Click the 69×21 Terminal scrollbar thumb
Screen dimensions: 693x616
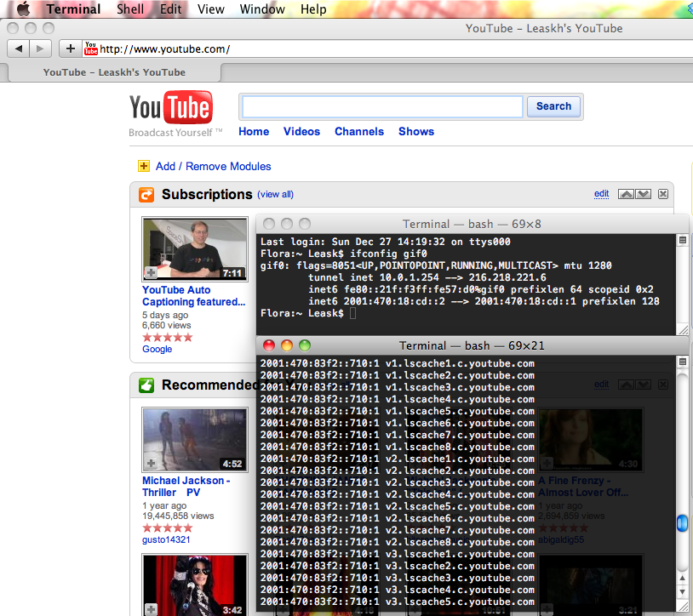pos(683,522)
